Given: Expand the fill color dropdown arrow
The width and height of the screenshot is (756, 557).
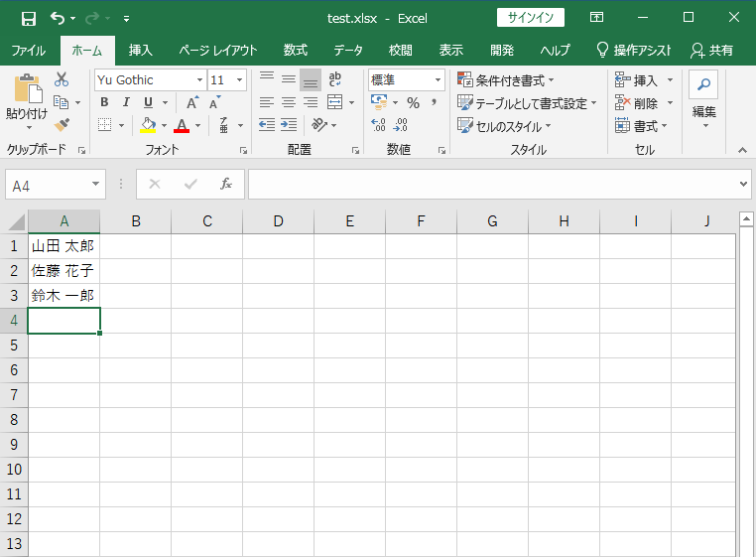Looking at the screenshot, I should click(x=164, y=125).
